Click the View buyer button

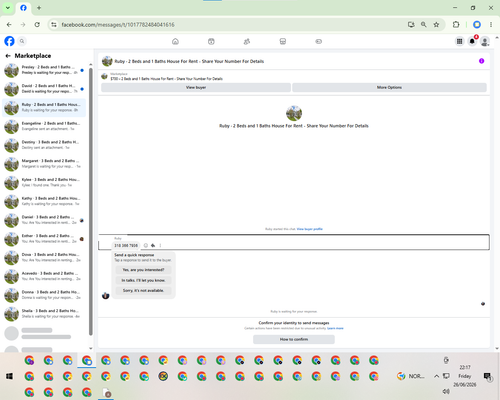(196, 87)
